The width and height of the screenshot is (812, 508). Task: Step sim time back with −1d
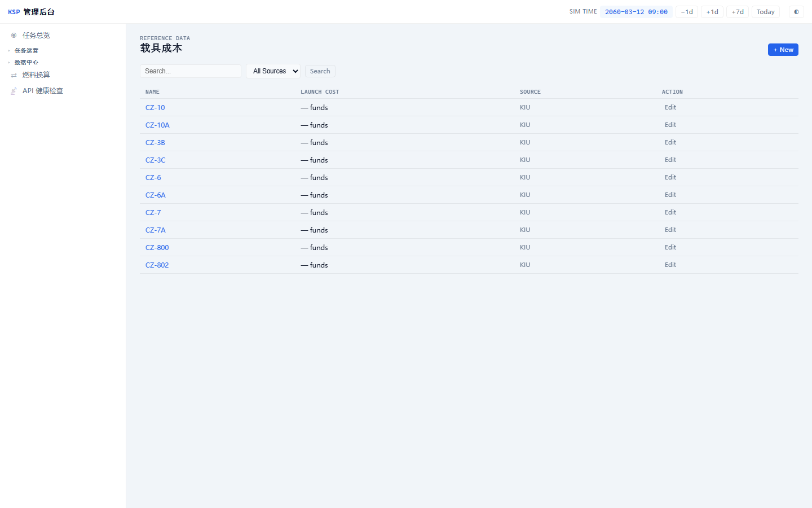[x=687, y=12]
